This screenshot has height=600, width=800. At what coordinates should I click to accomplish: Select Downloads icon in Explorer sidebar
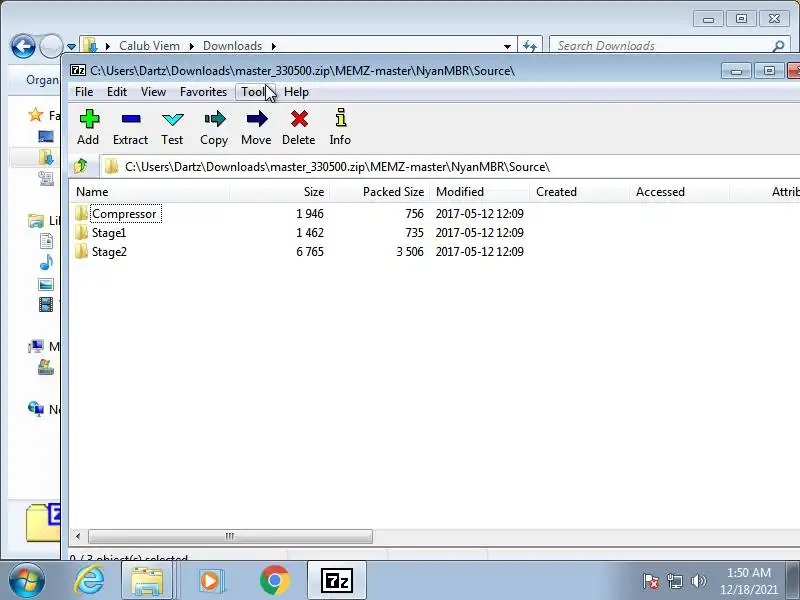coord(46,157)
